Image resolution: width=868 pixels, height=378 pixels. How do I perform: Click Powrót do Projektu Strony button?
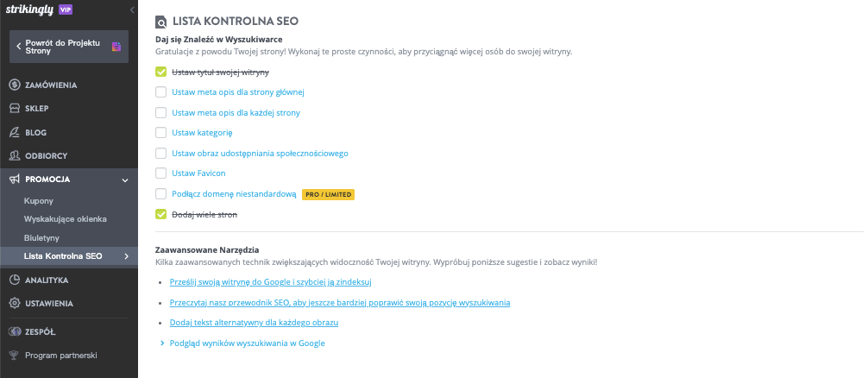tap(69, 47)
